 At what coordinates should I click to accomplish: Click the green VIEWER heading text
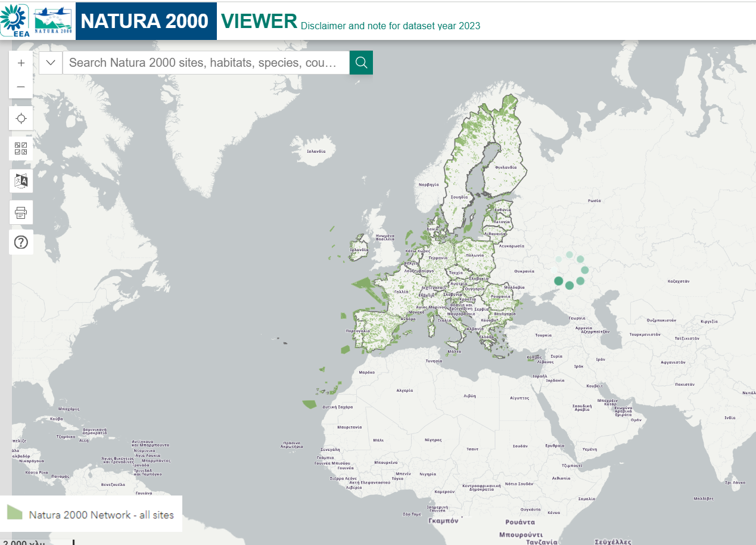click(259, 21)
